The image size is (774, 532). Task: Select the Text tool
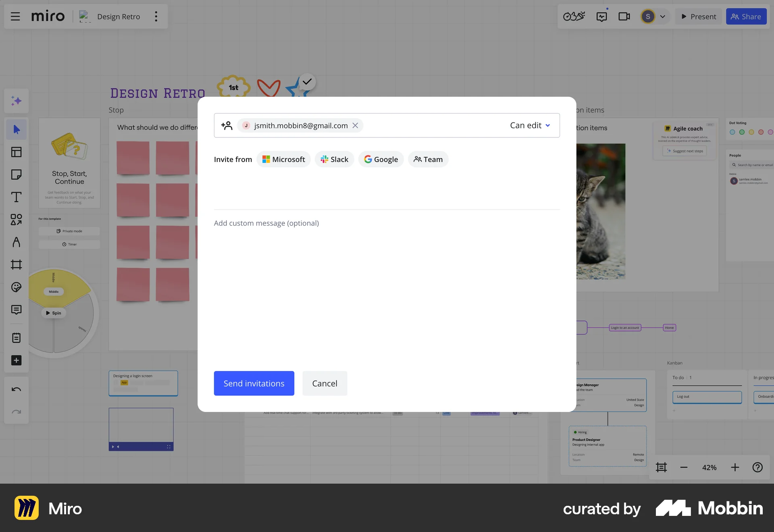pos(16,197)
